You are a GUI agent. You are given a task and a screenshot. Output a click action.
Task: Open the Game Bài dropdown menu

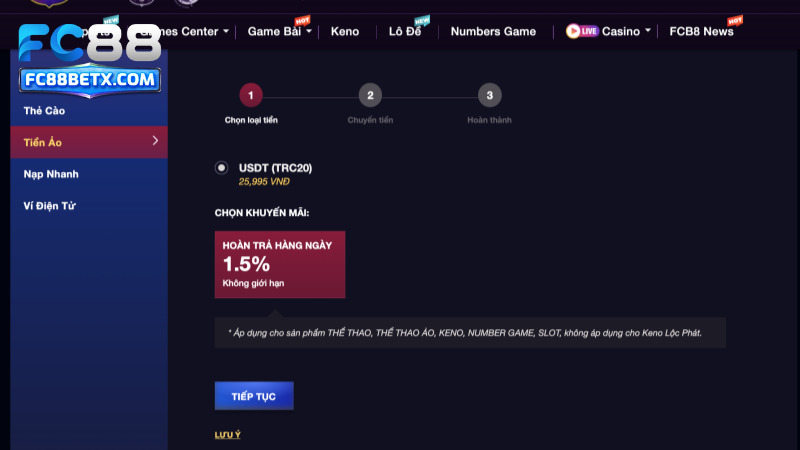[279, 31]
